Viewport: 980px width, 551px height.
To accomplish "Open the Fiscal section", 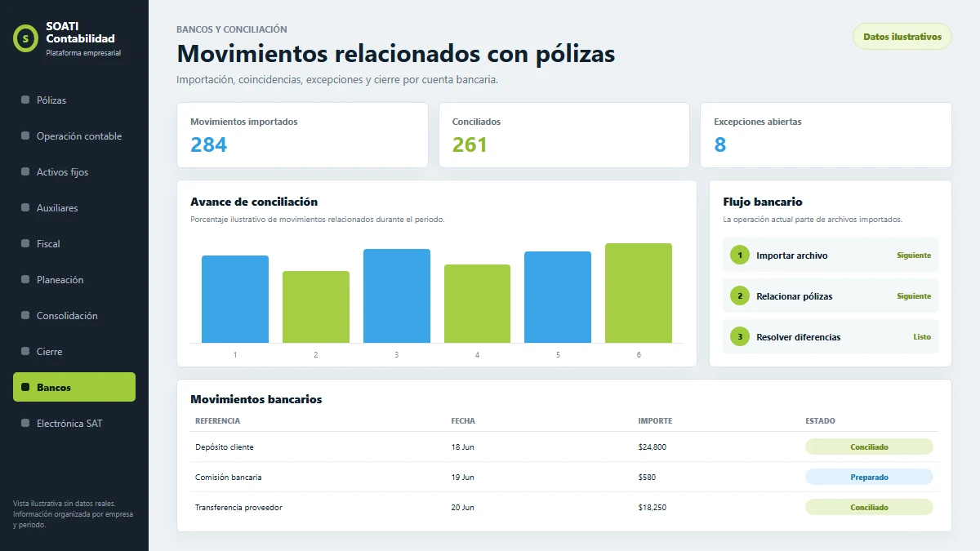I will coord(74,244).
